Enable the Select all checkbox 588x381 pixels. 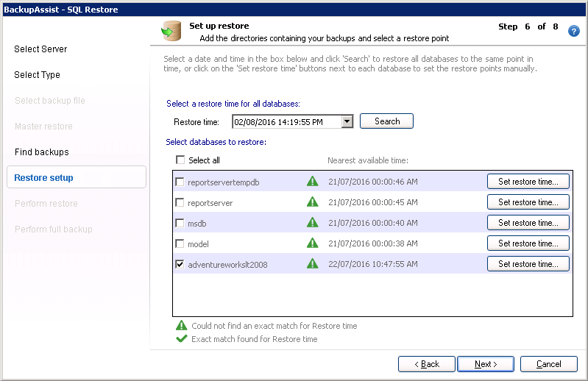coord(180,160)
